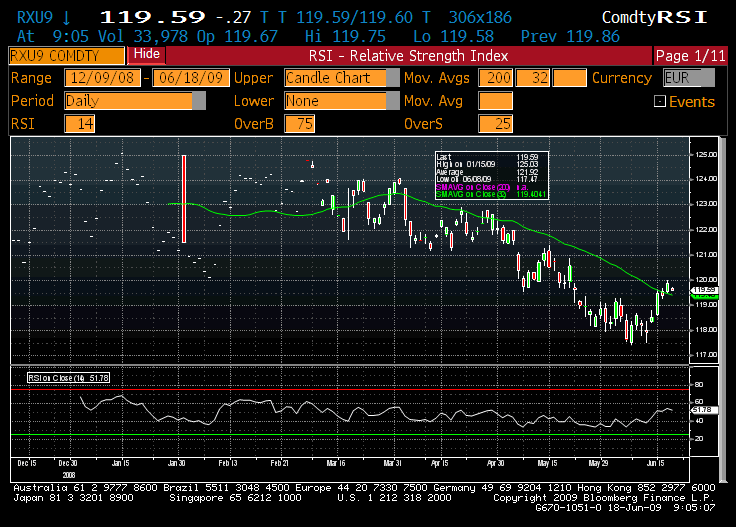Screen dimensions: 736x527
Task: Open the Currency EUR selector
Action: 689,78
